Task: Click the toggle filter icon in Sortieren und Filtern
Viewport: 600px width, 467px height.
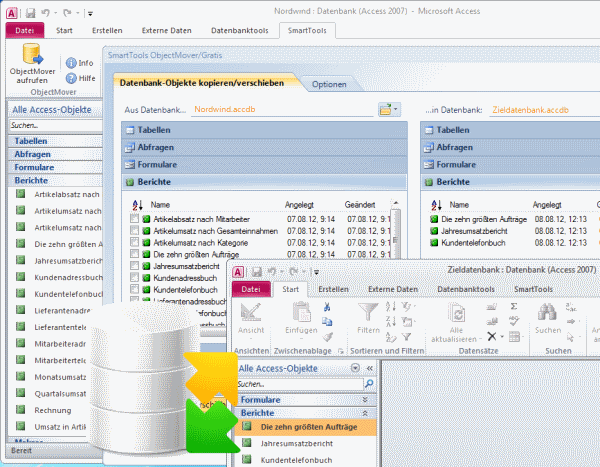Action: tap(406, 337)
